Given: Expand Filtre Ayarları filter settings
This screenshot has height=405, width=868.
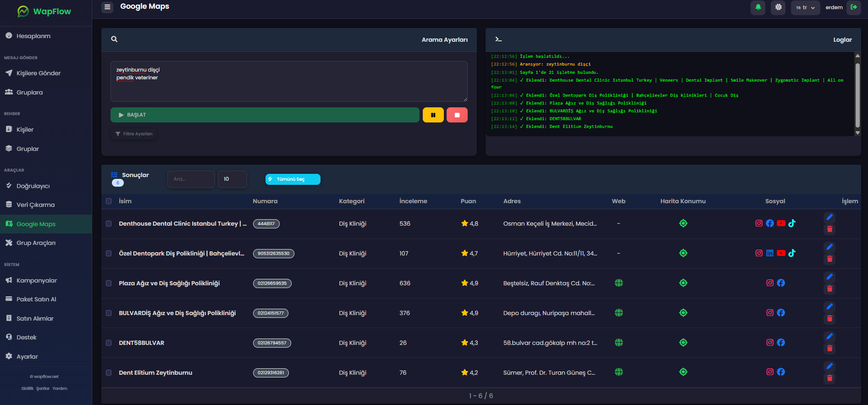Looking at the screenshot, I should [x=134, y=134].
